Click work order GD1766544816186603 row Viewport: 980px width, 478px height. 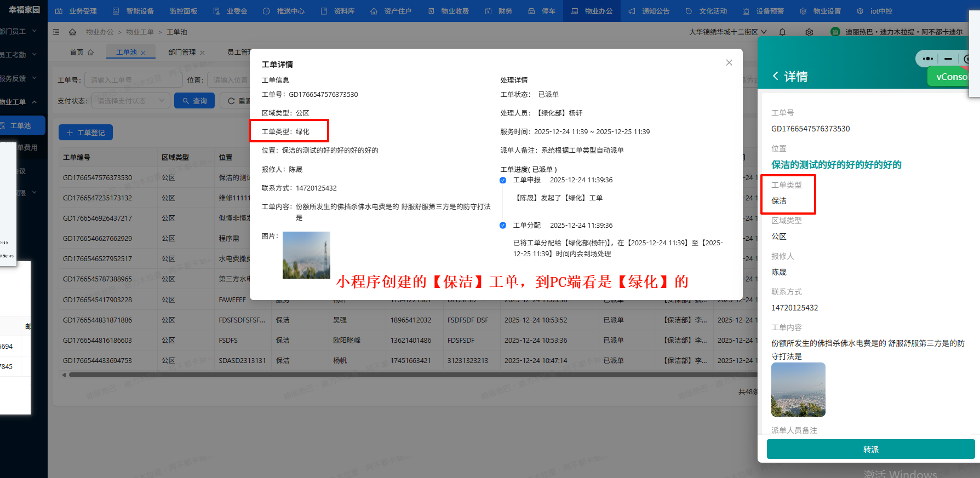tap(407, 340)
